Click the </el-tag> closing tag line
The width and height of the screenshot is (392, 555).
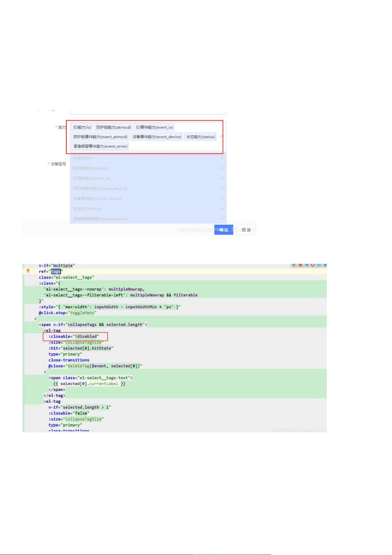tap(54, 396)
